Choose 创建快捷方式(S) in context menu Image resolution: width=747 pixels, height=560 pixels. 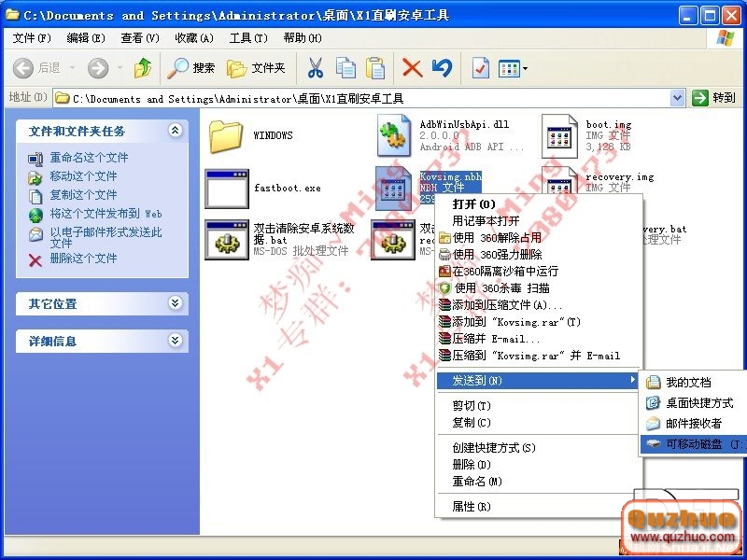[x=539, y=448]
